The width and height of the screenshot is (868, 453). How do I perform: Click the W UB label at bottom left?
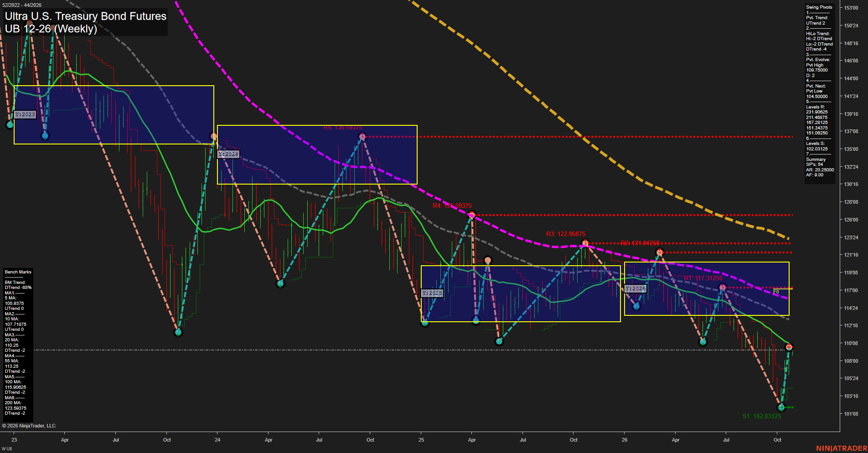point(7,449)
